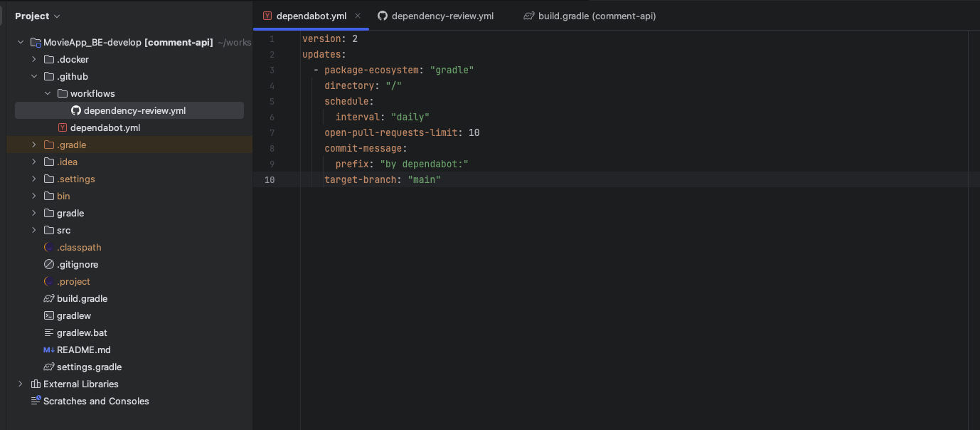Collapse the .github folder
This screenshot has height=430, width=980.
33,76
